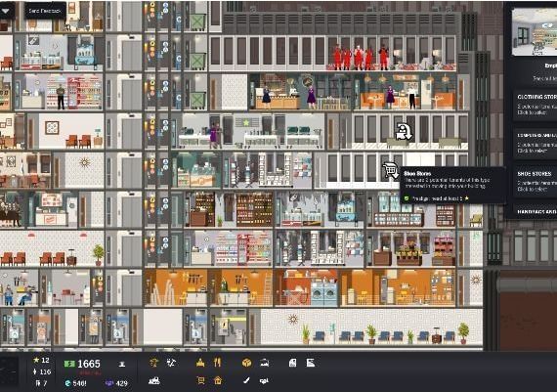The width and height of the screenshot is (557, 392).
Task: Click the Send Feedback button
Action: tap(45, 11)
